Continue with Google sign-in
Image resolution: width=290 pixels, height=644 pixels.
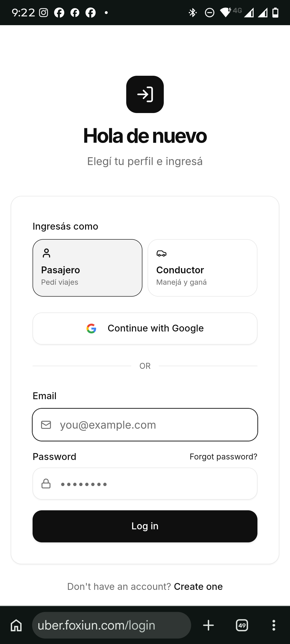(145, 328)
